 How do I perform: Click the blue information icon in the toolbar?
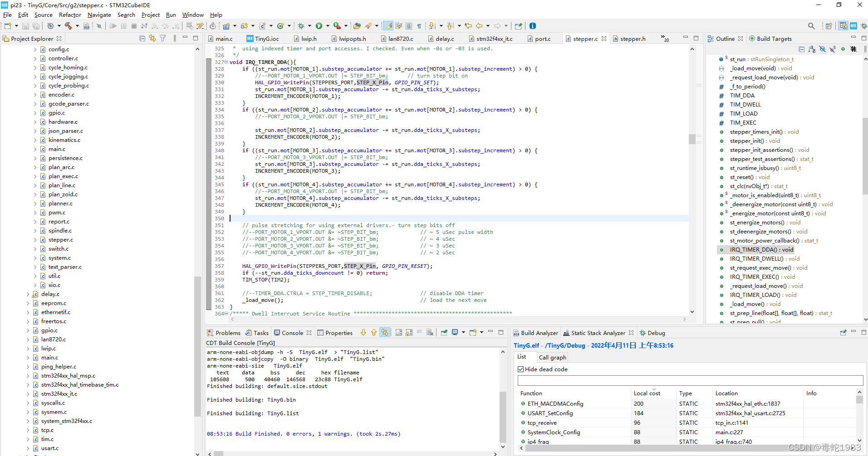533,26
